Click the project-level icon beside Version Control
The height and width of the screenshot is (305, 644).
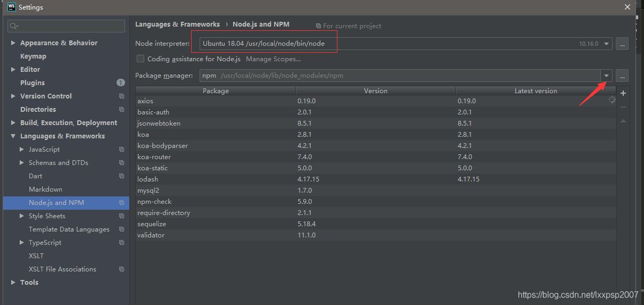121,96
